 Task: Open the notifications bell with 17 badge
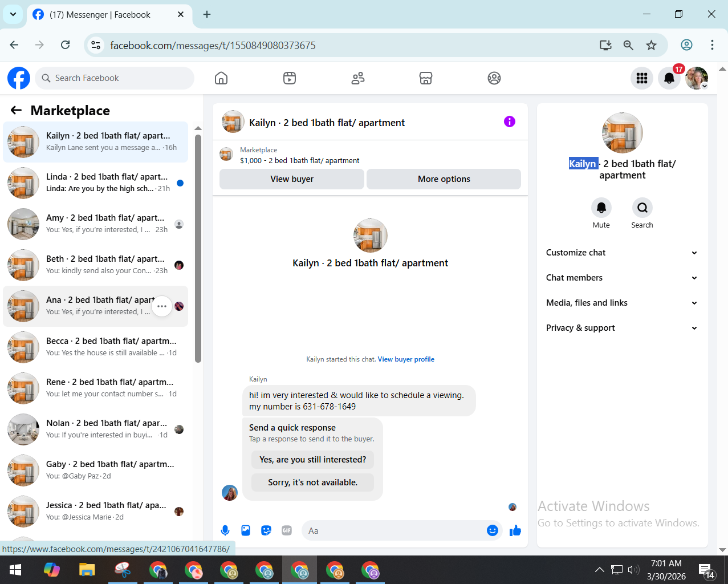tap(669, 78)
